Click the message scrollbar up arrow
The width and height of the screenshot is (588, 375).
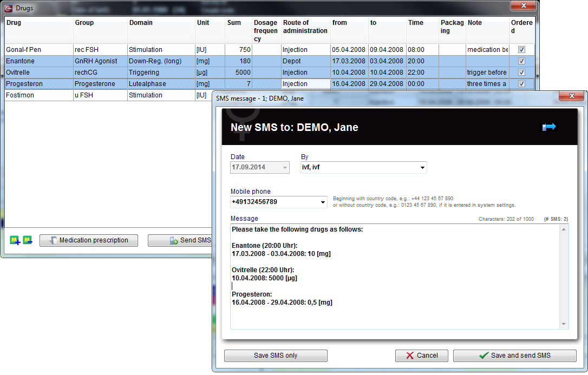click(564, 229)
